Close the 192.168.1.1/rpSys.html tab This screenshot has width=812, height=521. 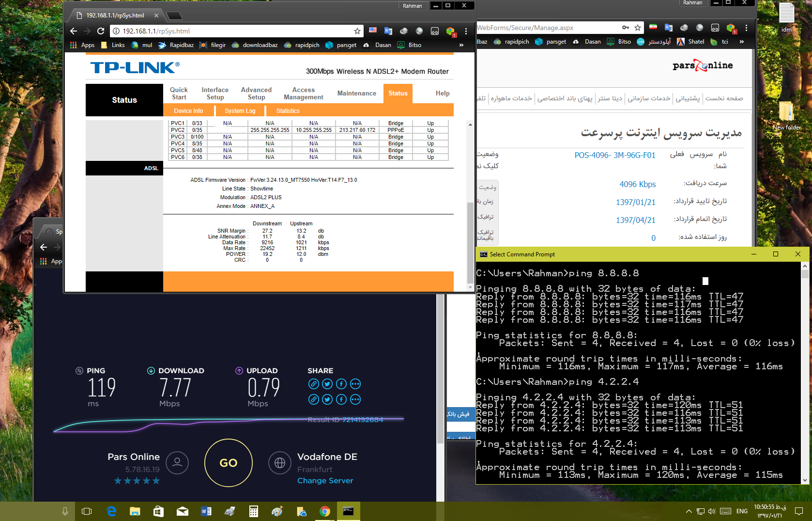click(156, 16)
